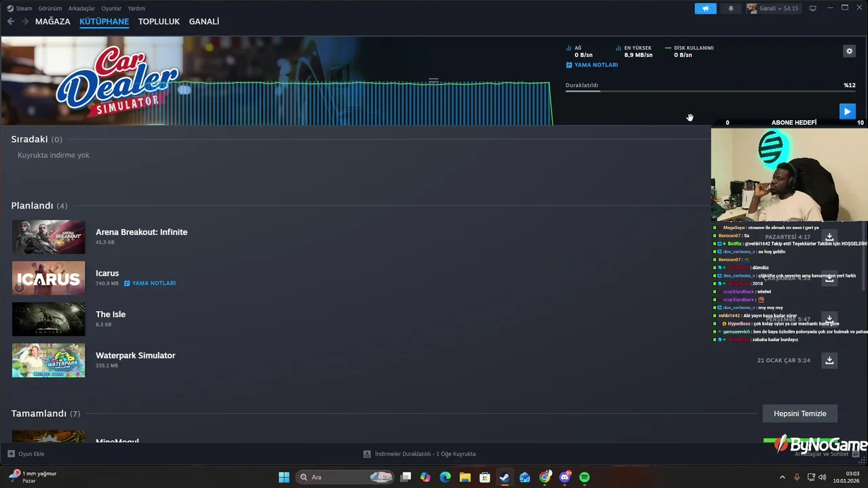Open the GANALİ profile tab

[204, 22]
